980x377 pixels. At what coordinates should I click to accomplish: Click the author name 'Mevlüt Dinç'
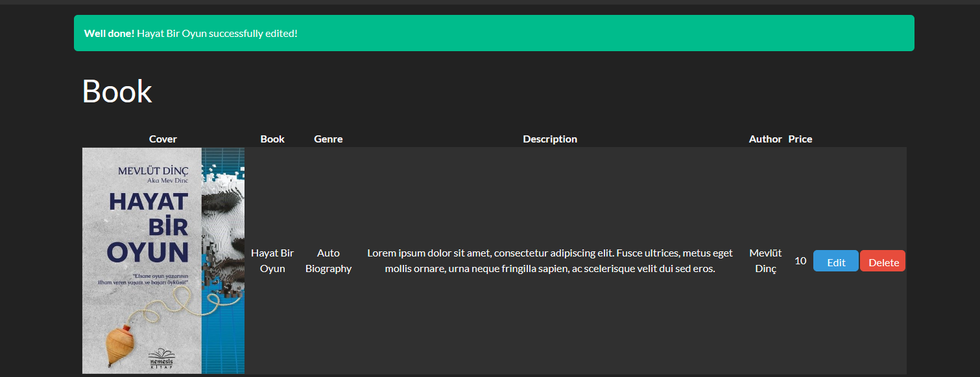765,260
